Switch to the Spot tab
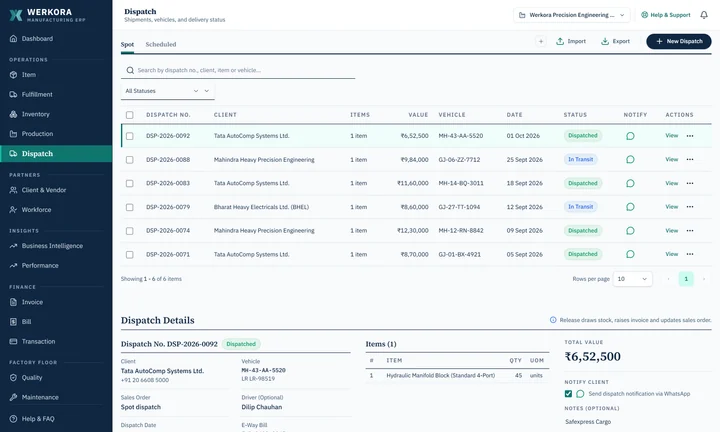Viewport: 720px width, 432px height. pyautogui.click(x=127, y=45)
